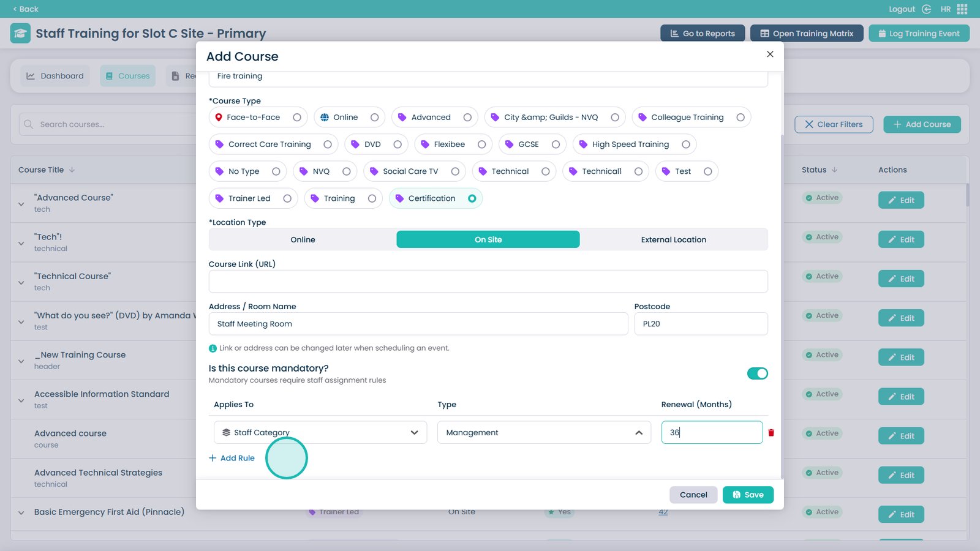Click the plus icon beside Add Rule

[x=213, y=458]
